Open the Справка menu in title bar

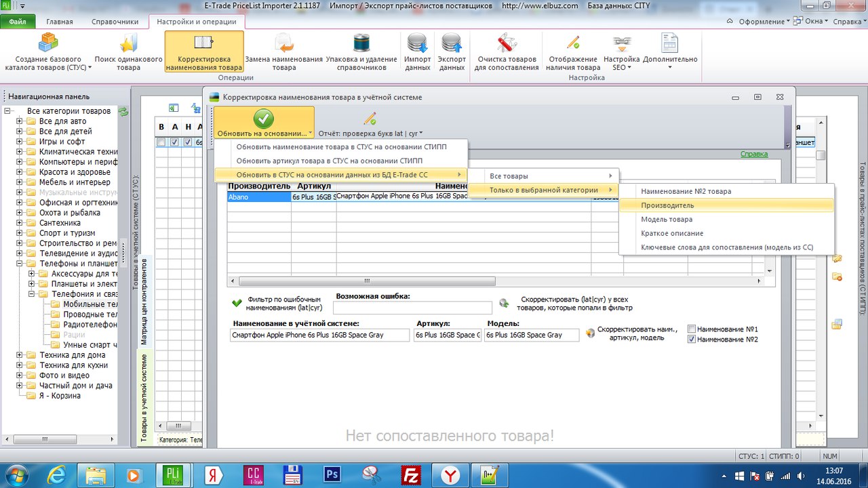point(848,21)
